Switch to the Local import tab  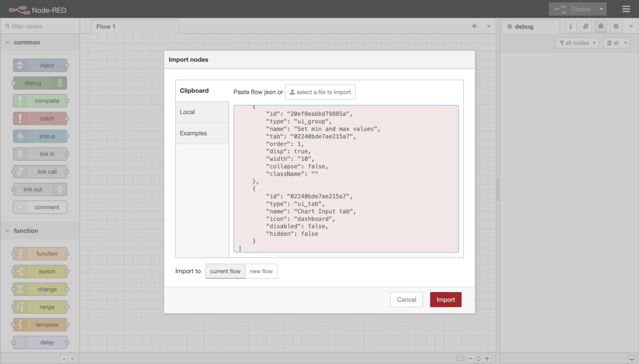tap(202, 112)
